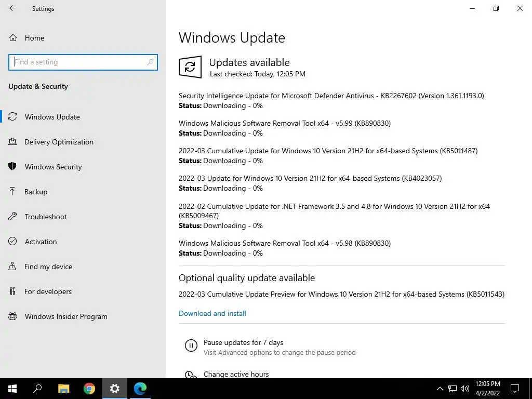
Task: Click the Delivery Optimization icon
Action: 12,142
